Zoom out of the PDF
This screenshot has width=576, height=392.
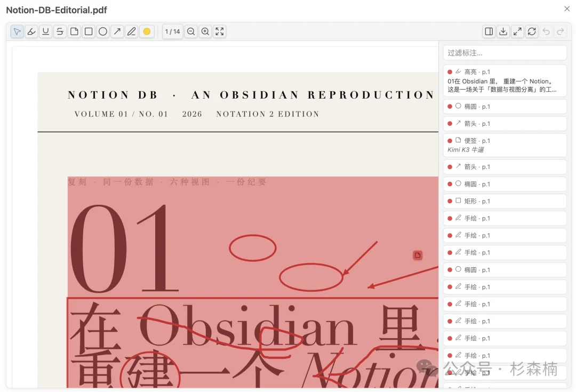pyautogui.click(x=190, y=31)
